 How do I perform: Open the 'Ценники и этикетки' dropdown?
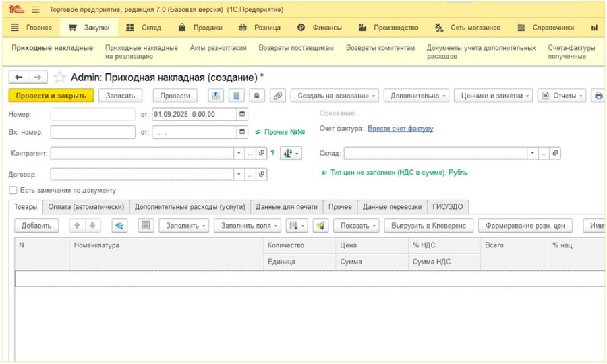[493, 96]
